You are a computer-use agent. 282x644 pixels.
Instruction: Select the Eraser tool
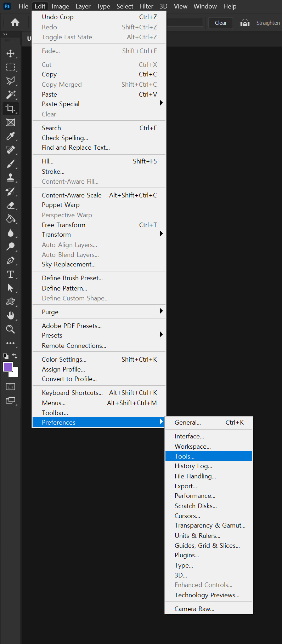coord(11,205)
